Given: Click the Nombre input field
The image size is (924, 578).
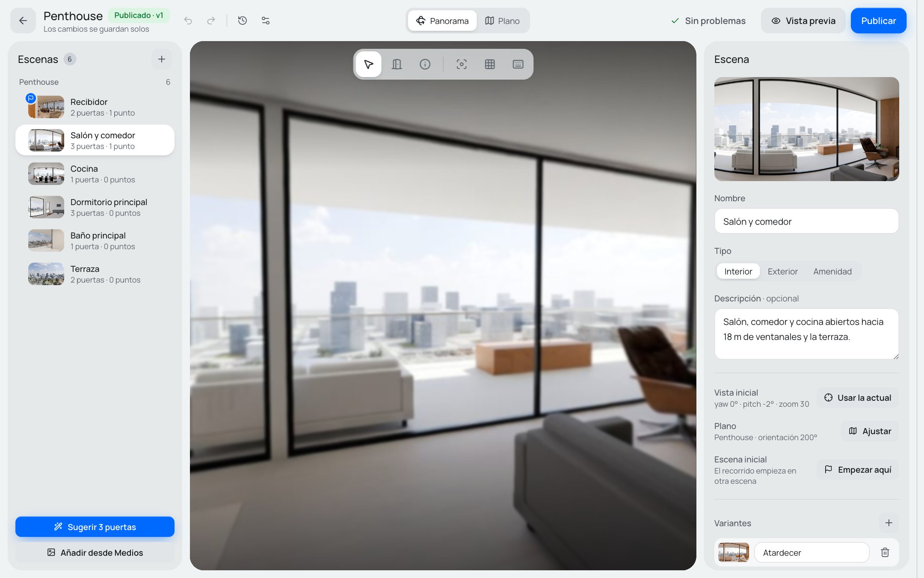Looking at the screenshot, I should pos(806,221).
